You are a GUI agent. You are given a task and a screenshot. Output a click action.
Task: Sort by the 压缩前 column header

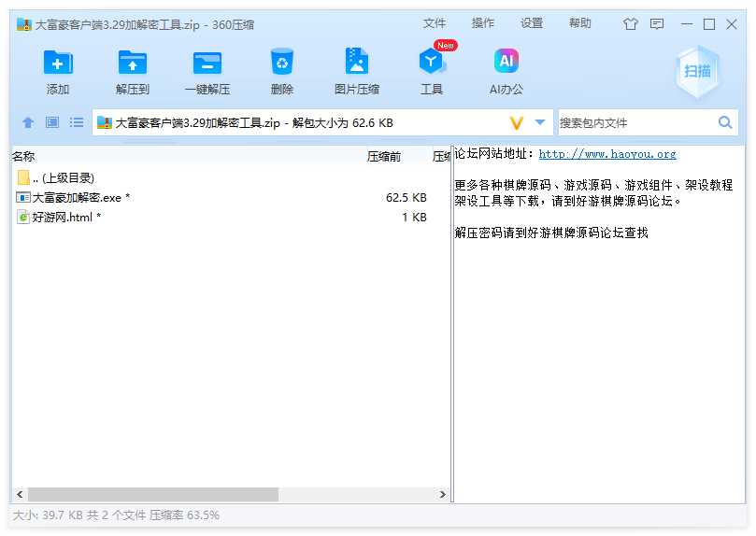tap(384, 157)
